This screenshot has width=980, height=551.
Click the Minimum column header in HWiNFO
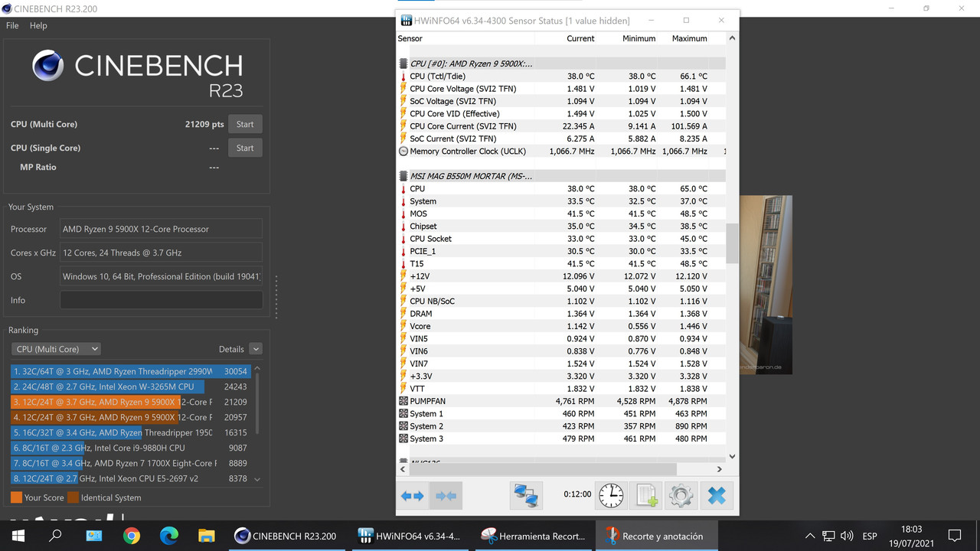(639, 38)
